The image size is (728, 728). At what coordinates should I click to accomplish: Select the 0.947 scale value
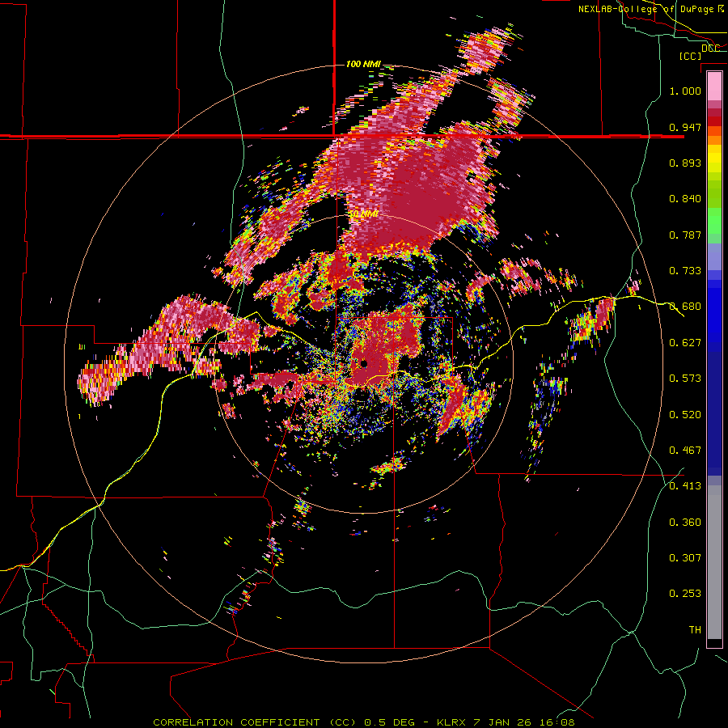685,127
